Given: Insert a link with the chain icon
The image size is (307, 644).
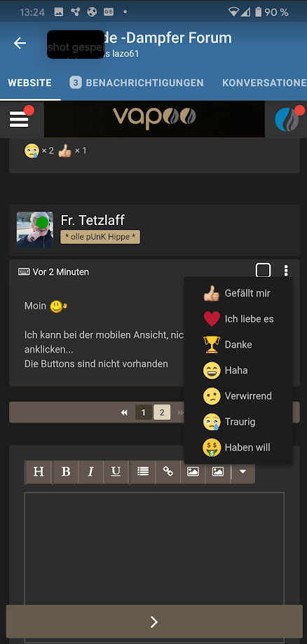Looking at the screenshot, I should tap(168, 472).
